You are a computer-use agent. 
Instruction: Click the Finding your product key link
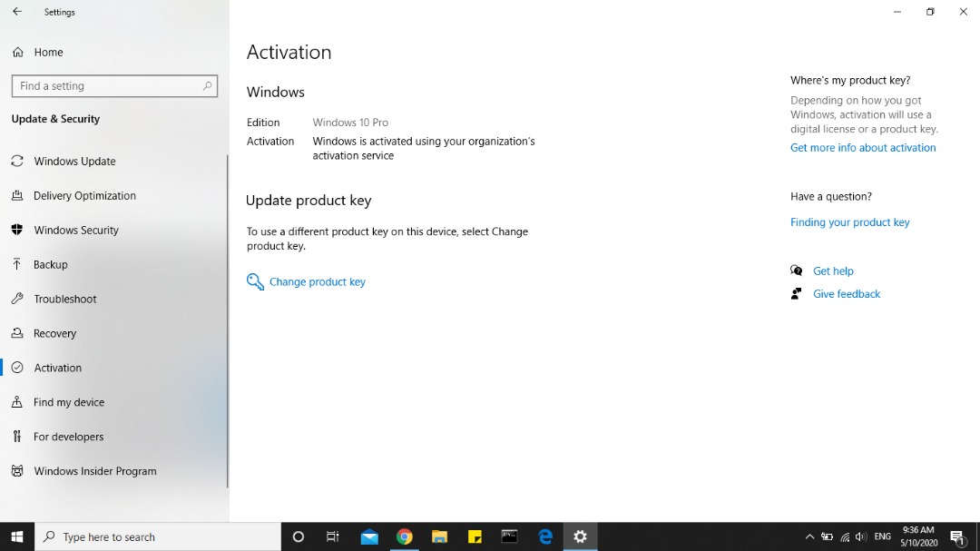(x=850, y=221)
